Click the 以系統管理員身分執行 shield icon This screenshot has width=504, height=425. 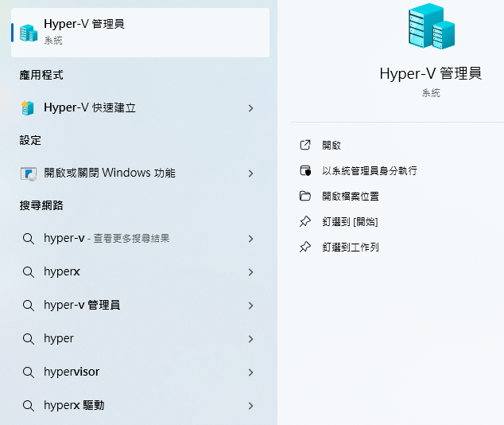click(x=305, y=171)
